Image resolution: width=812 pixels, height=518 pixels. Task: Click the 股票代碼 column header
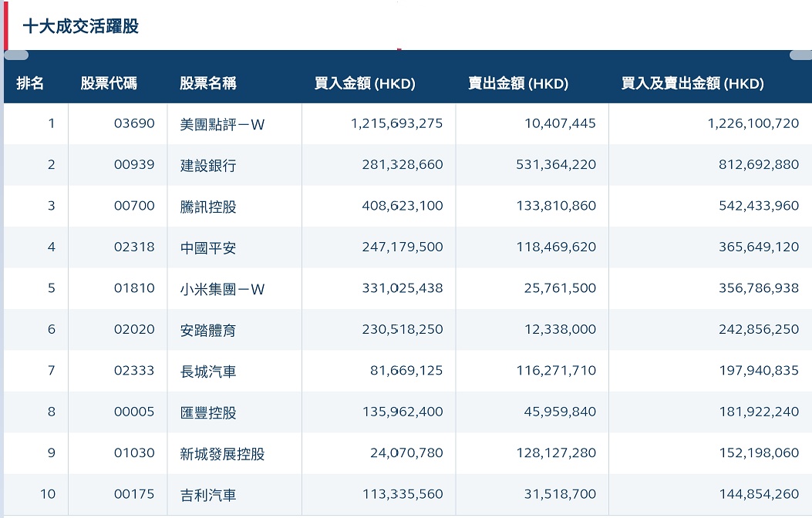109,82
